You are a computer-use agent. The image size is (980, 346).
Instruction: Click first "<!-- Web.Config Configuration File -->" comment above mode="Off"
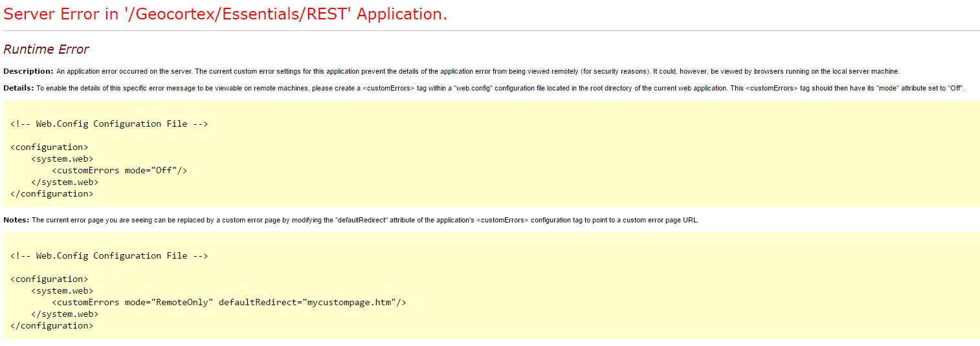pyautogui.click(x=109, y=124)
